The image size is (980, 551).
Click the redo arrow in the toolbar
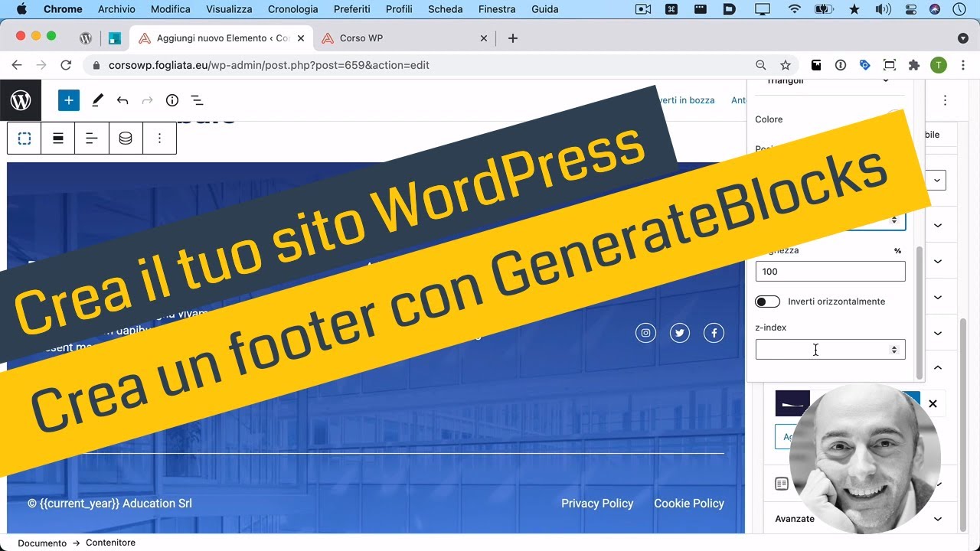pyautogui.click(x=147, y=100)
